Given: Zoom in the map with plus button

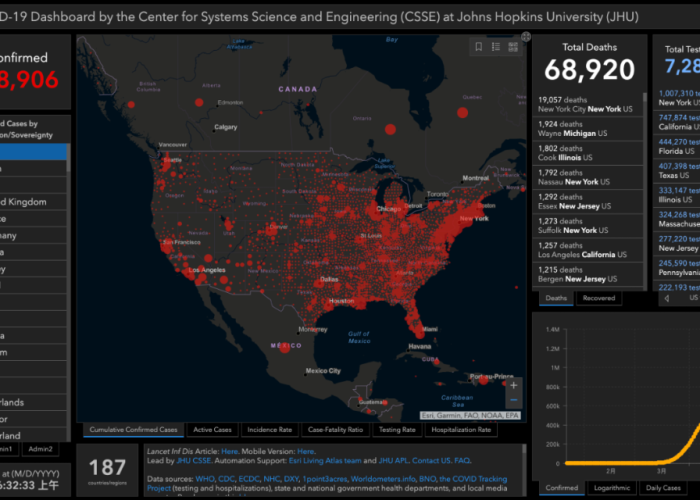Looking at the screenshot, I should click(513, 385).
